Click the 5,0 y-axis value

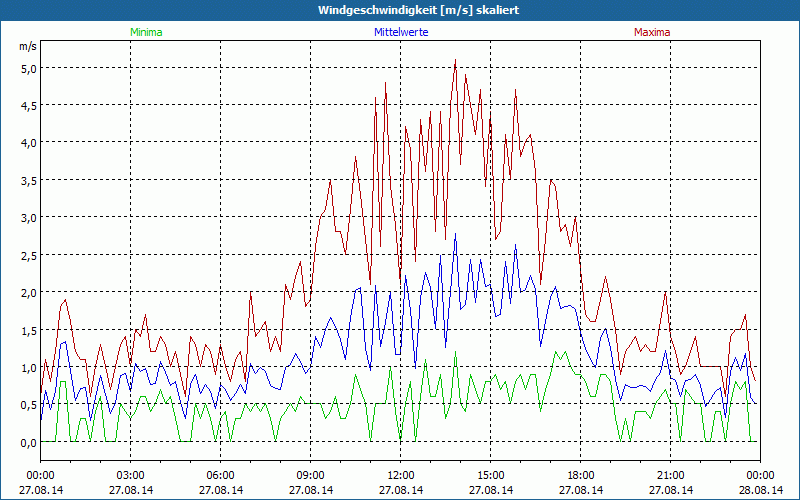[29, 68]
